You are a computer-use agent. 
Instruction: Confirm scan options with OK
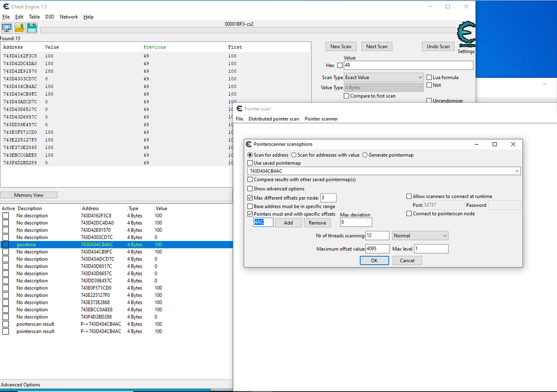point(374,261)
